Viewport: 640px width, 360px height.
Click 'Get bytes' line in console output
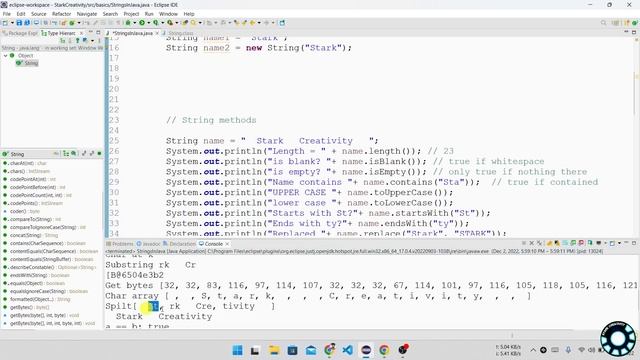tap(371, 285)
